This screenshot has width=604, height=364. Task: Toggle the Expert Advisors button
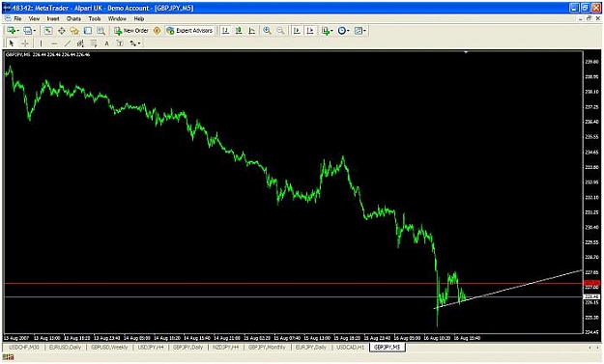189,31
